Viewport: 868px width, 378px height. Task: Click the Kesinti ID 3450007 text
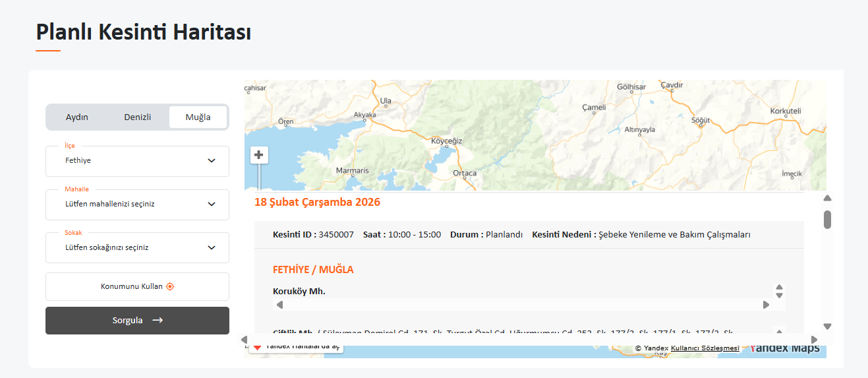click(x=313, y=235)
